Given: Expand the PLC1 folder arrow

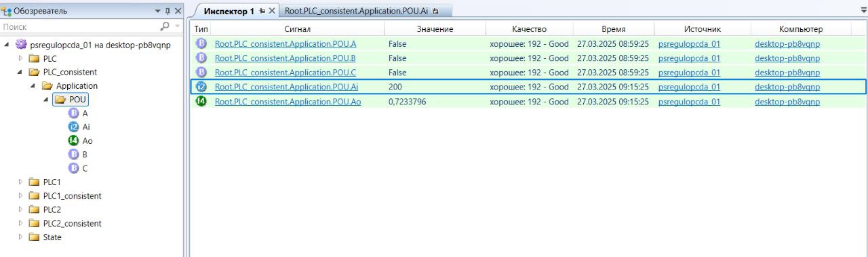Looking at the screenshot, I should point(20,182).
